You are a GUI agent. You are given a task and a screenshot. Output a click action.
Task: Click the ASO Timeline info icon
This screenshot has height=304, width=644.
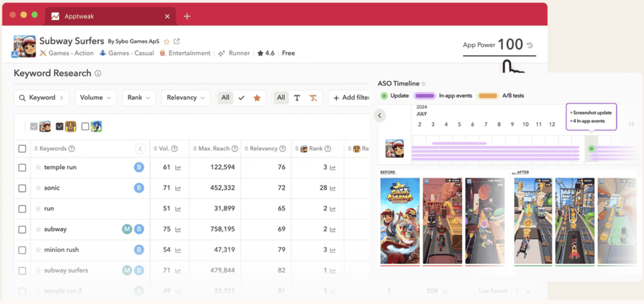[423, 84]
